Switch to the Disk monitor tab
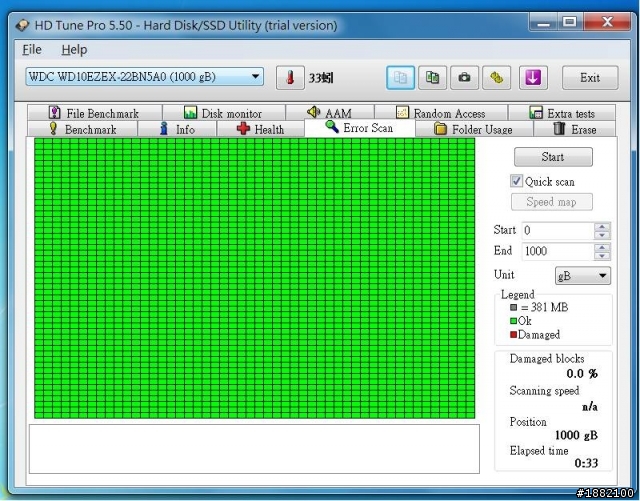Image resolution: width=640 pixels, height=501 pixels. tap(224, 113)
